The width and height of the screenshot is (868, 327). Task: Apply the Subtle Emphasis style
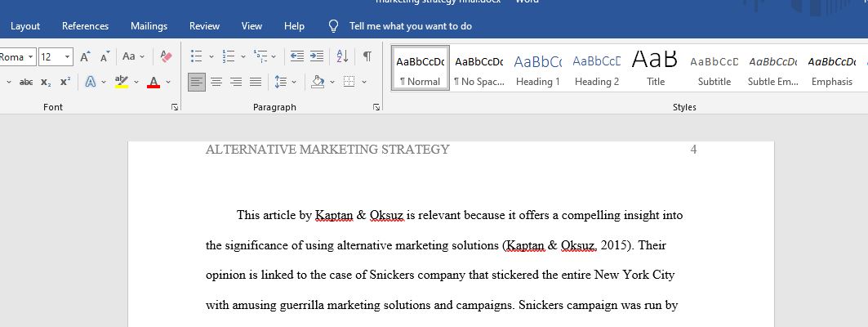coord(772,68)
